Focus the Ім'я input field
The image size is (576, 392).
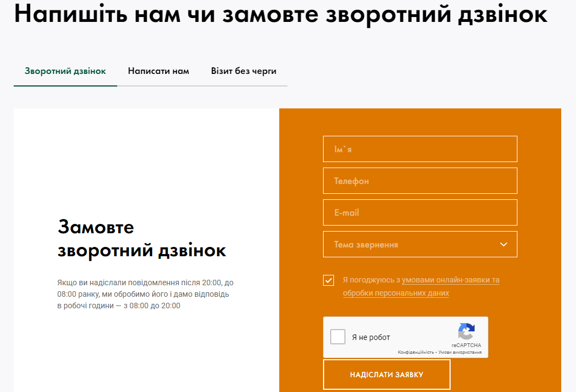pyautogui.click(x=420, y=149)
